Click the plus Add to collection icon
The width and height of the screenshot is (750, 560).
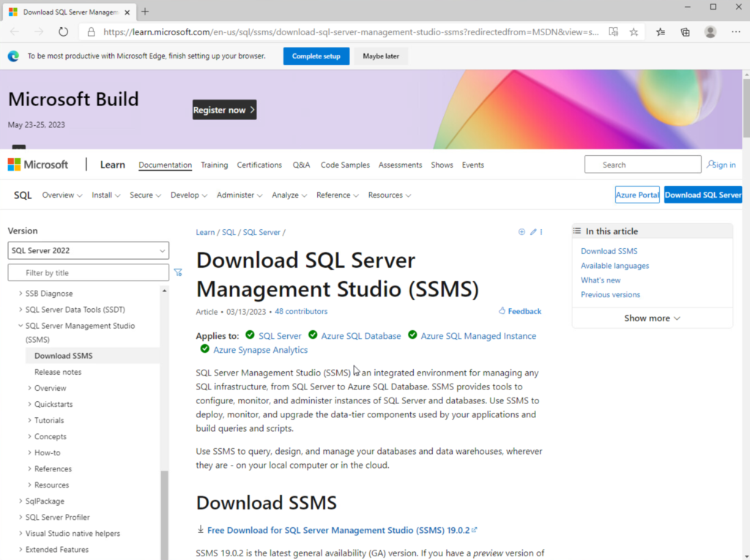(x=521, y=232)
